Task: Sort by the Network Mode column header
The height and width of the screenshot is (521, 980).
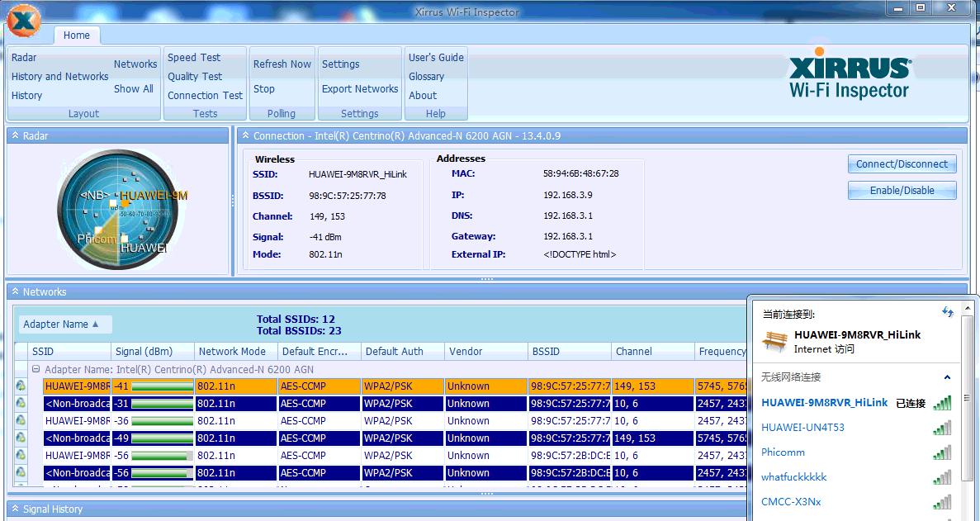Action: click(x=235, y=352)
